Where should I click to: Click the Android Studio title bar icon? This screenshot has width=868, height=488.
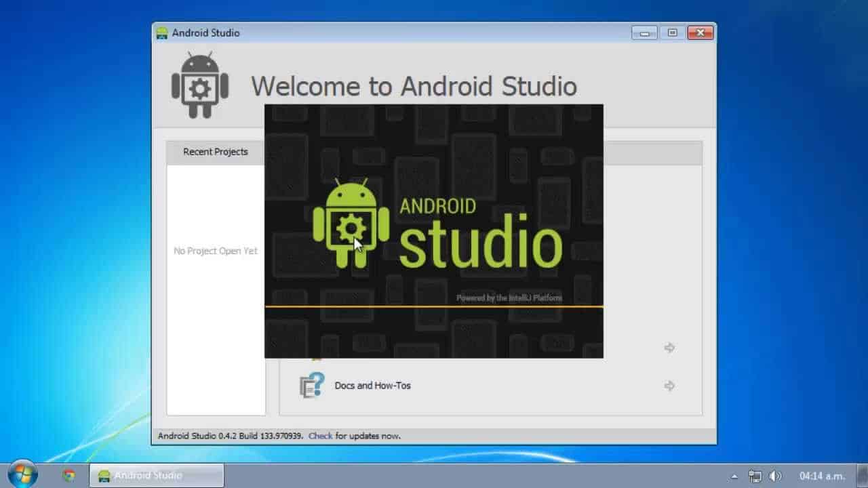click(x=161, y=32)
